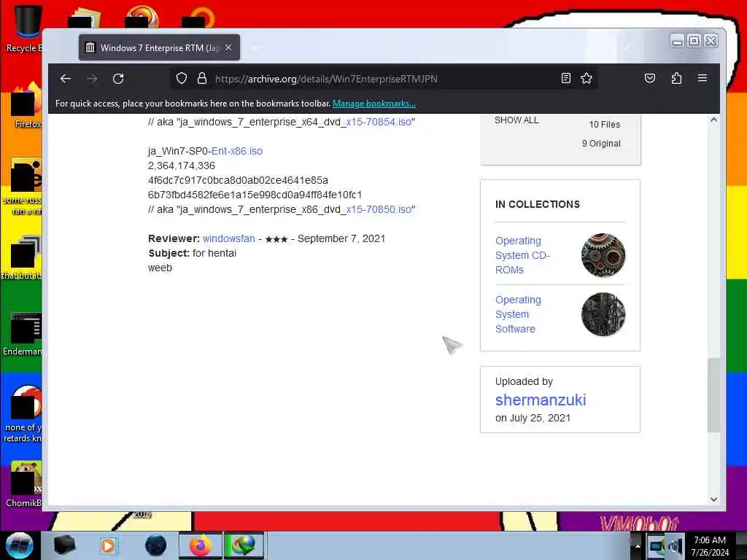Open the dark globe taskbar icon

(x=155, y=545)
